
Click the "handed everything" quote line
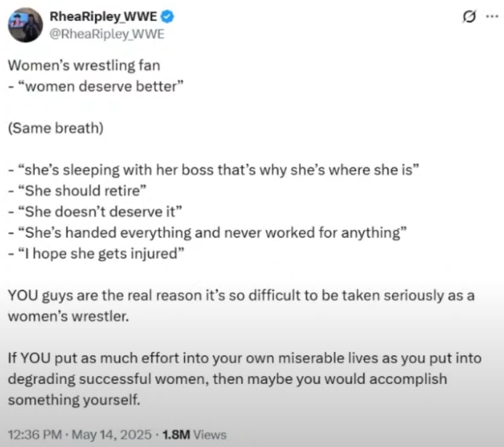pos(206,232)
